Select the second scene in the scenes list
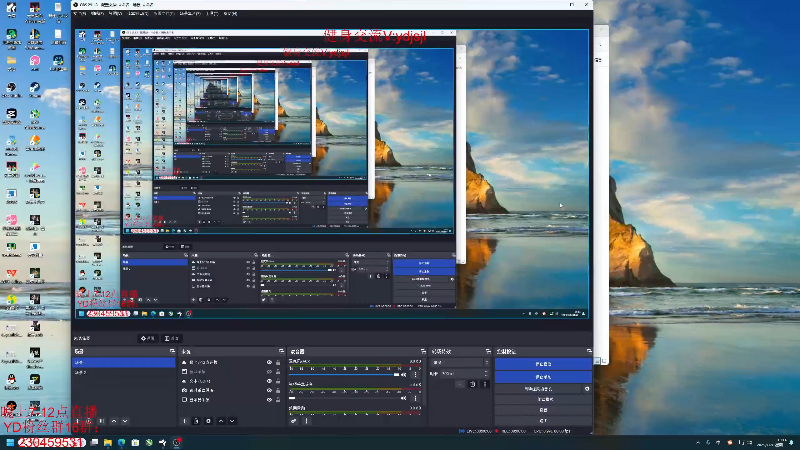The height and width of the screenshot is (450, 800). click(123, 372)
